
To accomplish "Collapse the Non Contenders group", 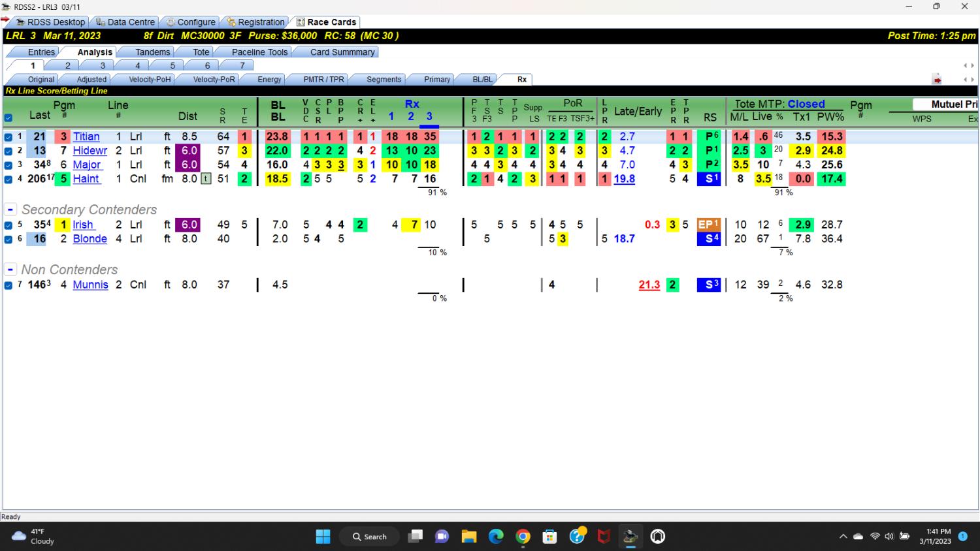I will pyautogui.click(x=10, y=270).
